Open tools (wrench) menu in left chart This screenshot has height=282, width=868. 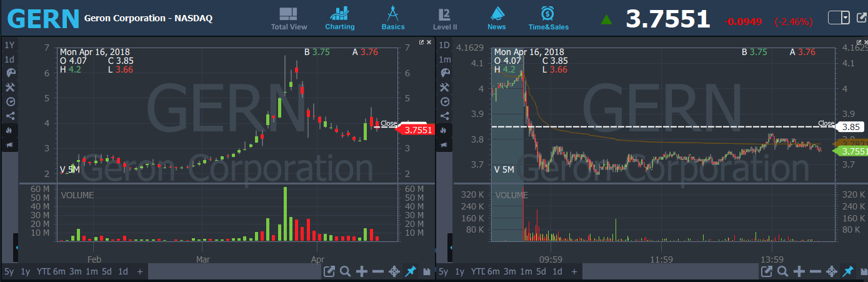[9, 87]
